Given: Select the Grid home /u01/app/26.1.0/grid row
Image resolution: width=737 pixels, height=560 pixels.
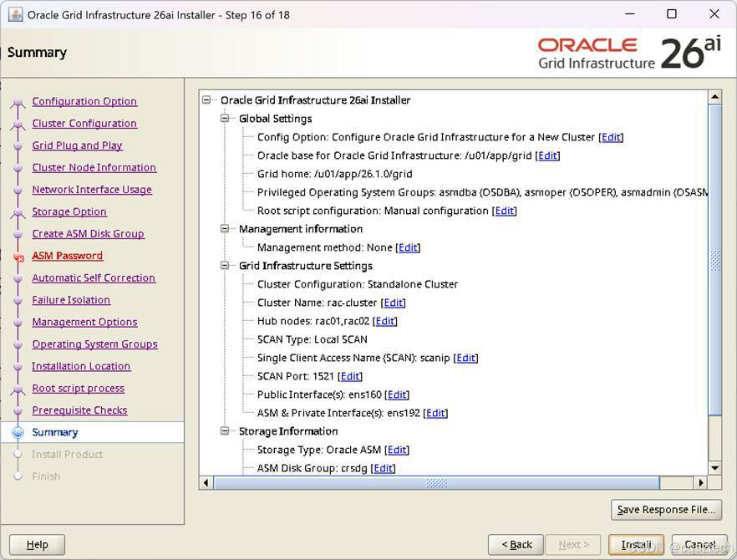Looking at the screenshot, I should tap(334, 174).
